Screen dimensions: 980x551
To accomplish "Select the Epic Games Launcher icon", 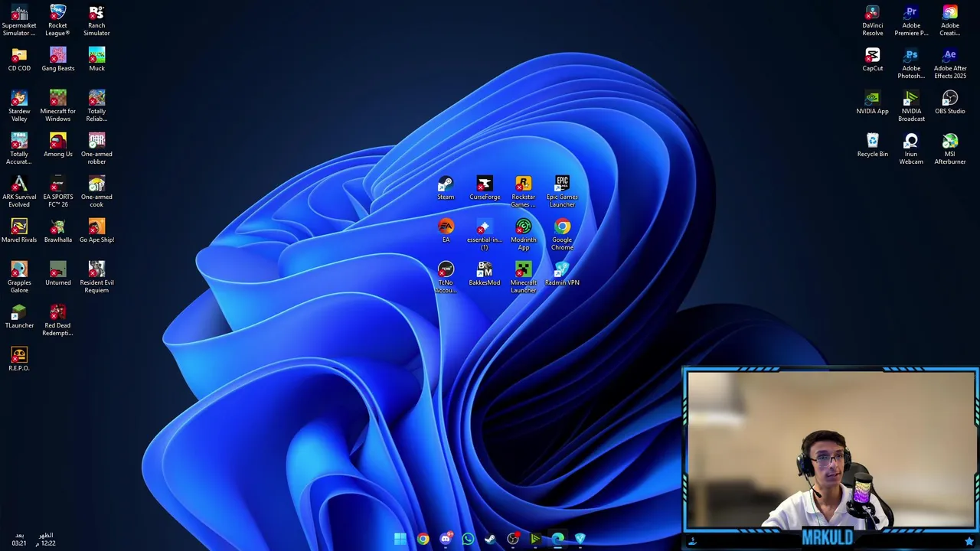I will click(x=562, y=192).
